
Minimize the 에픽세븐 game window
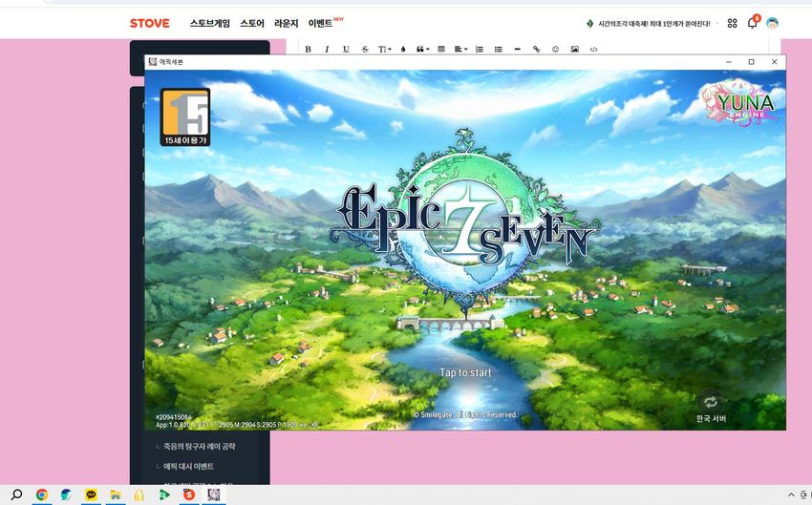coord(729,61)
